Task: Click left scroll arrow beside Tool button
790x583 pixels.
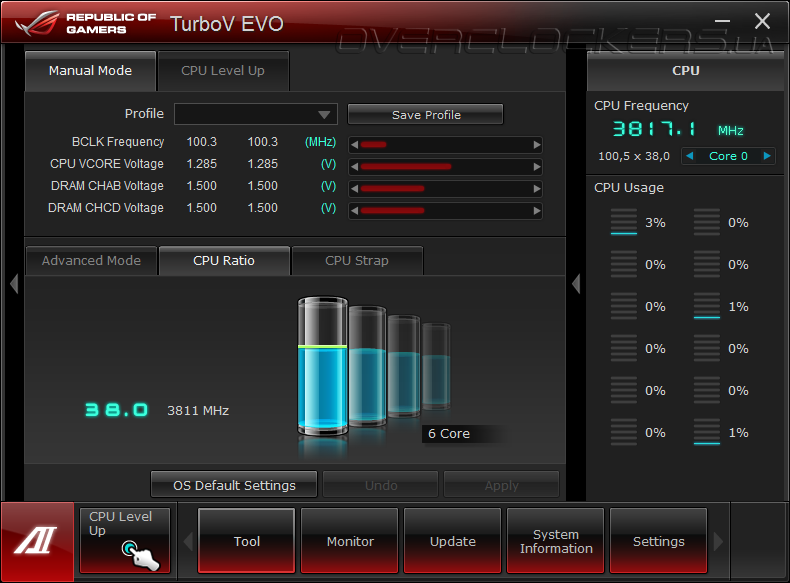Action: (x=188, y=542)
